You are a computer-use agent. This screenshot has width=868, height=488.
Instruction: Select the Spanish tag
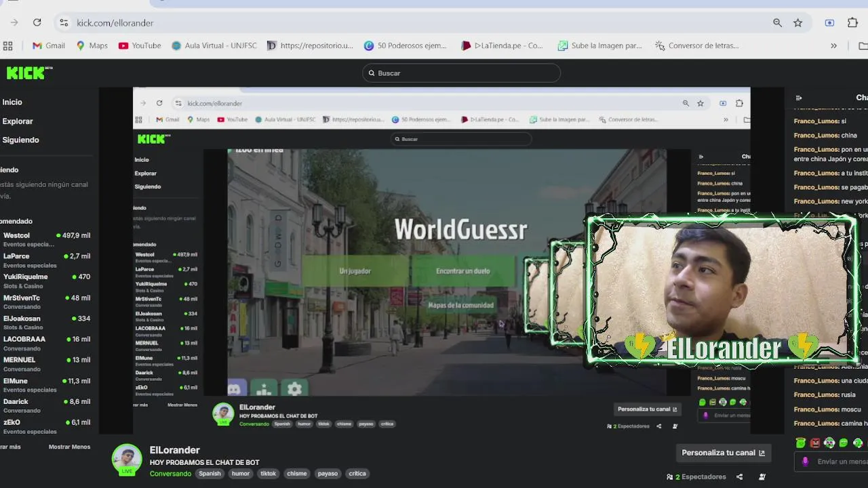click(210, 473)
